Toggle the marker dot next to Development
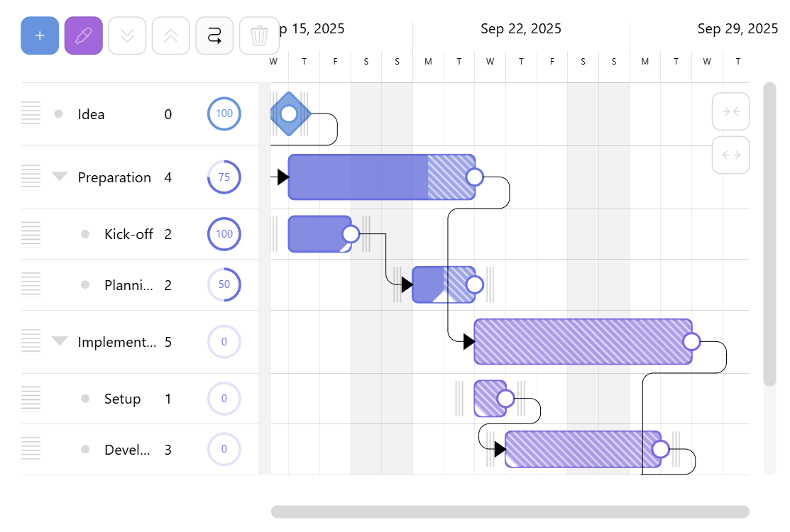Image resolution: width=790 pixels, height=532 pixels. pyautogui.click(x=84, y=449)
